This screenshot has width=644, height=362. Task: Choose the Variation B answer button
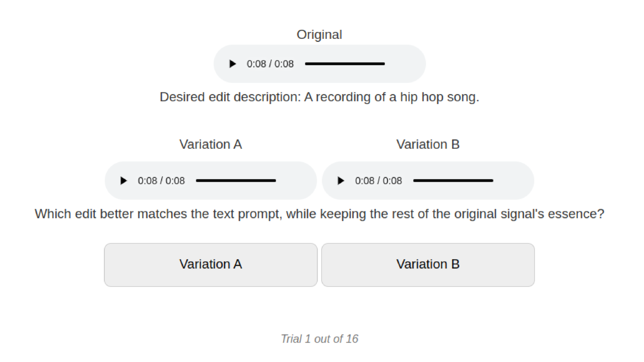[x=428, y=264]
